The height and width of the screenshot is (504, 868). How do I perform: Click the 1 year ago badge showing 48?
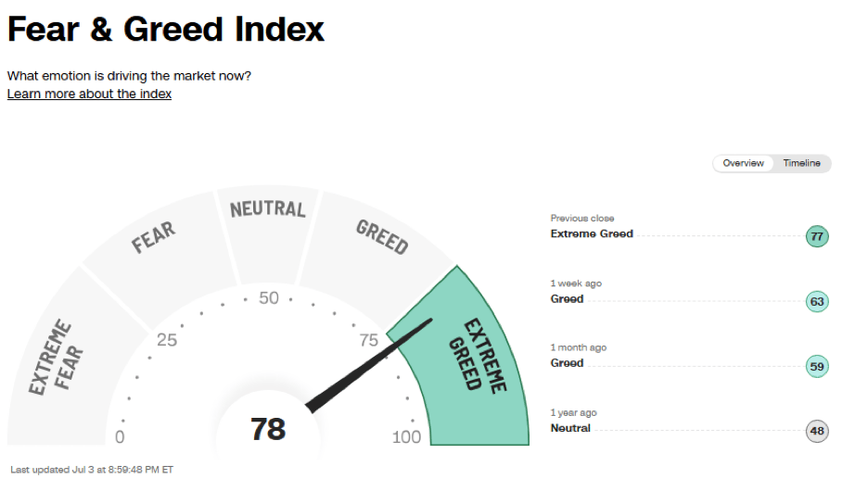[816, 431]
